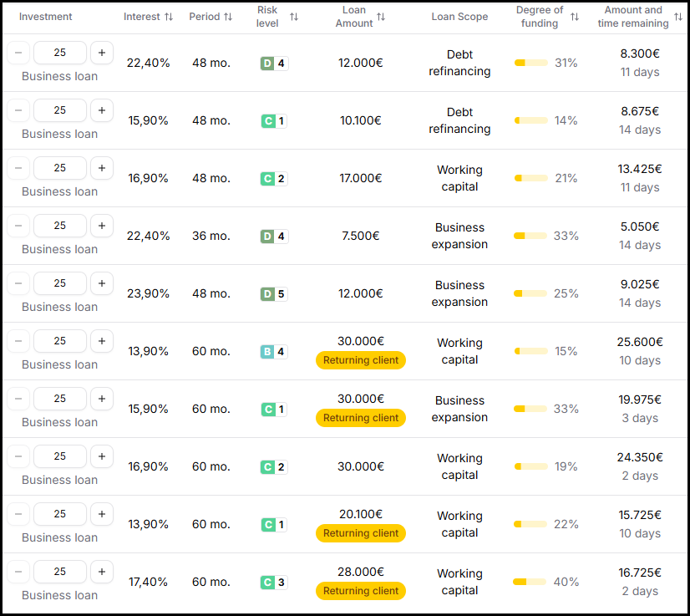Sort by Degree of funding arrows
Image resolution: width=690 pixels, height=616 pixels.
click(575, 17)
